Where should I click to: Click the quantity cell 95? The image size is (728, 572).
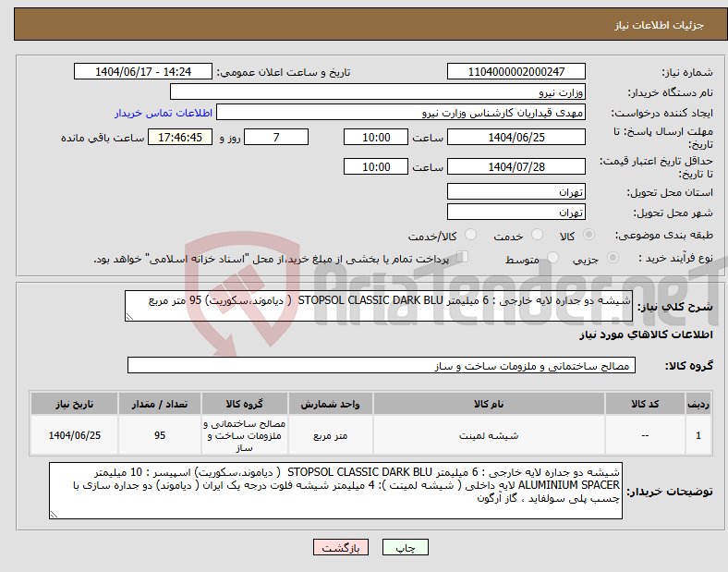click(x=160, y=435)
